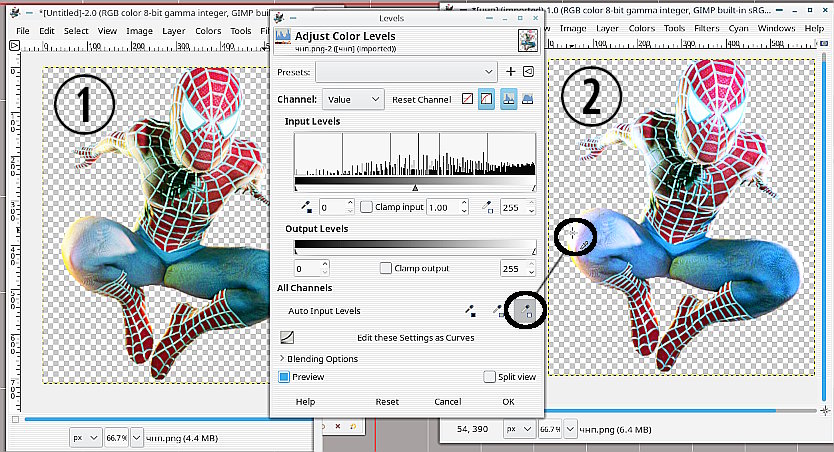Open View menu in left window

107,31
